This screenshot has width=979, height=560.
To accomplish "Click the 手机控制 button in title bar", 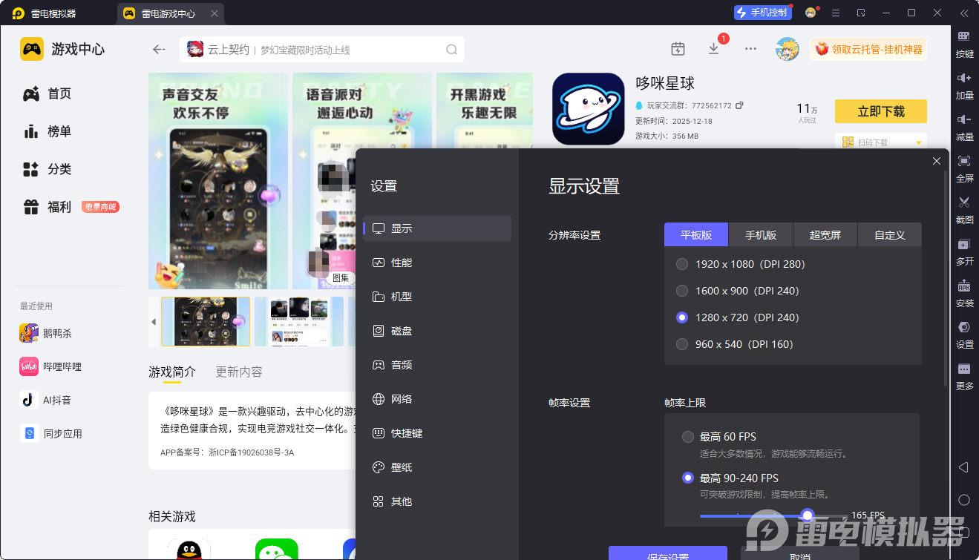I will (762, 13).
